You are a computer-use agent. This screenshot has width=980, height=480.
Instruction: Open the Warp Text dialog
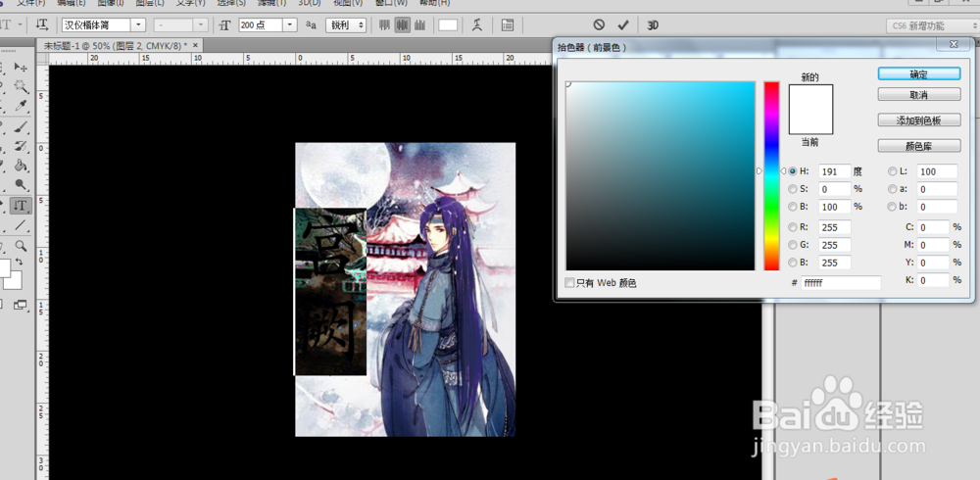(x=477, y=25)
